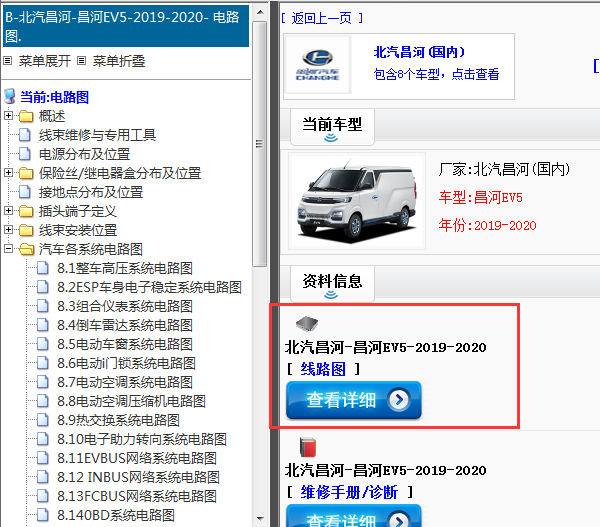
Task: Click page icon beside 8.8电动空调压缩机电路图
Action: pyautogui.click(x=43, y=401)
